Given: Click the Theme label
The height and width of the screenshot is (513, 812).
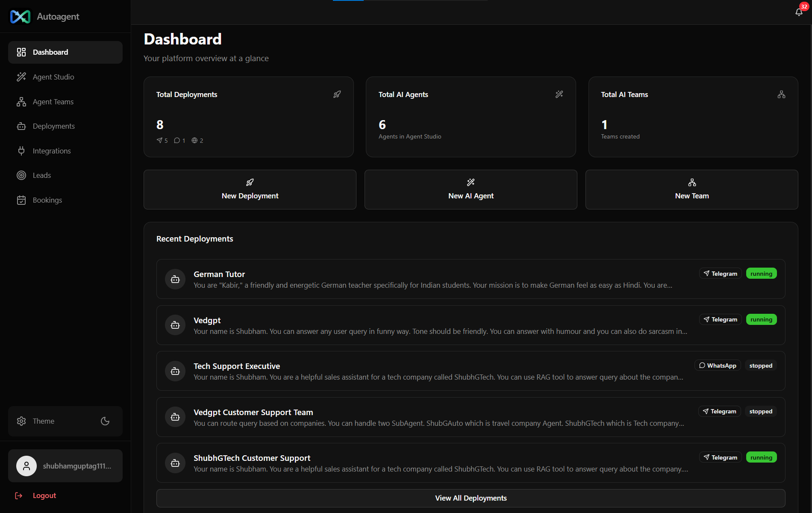Looking at the screenshot, I should pyautogui.click(x=44, y=421).
